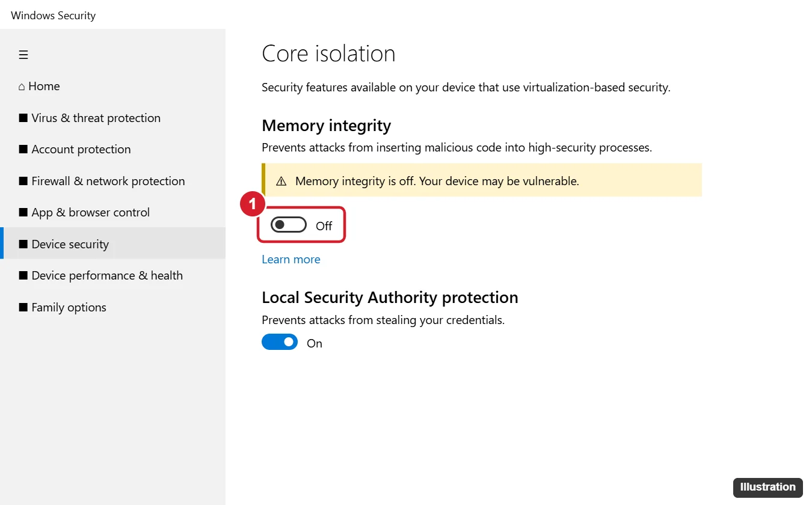Viewport: 812px width, 505px height.
Task: Click the Family options square icon
Action: pos(23,307)
